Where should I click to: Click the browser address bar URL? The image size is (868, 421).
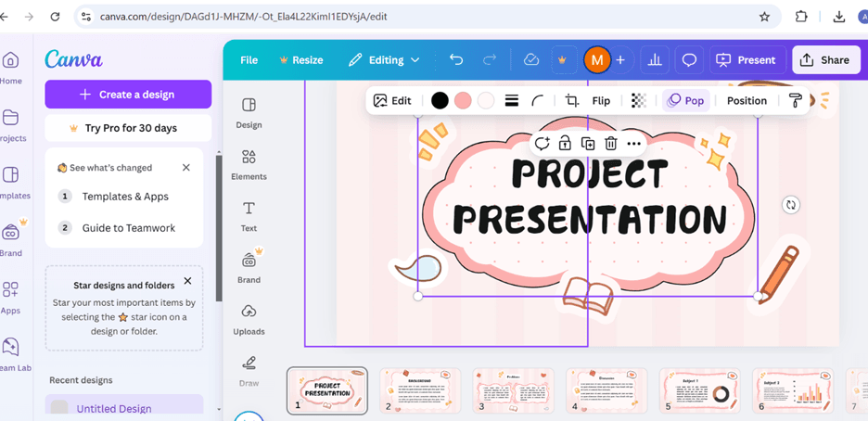tap(244, 17)
